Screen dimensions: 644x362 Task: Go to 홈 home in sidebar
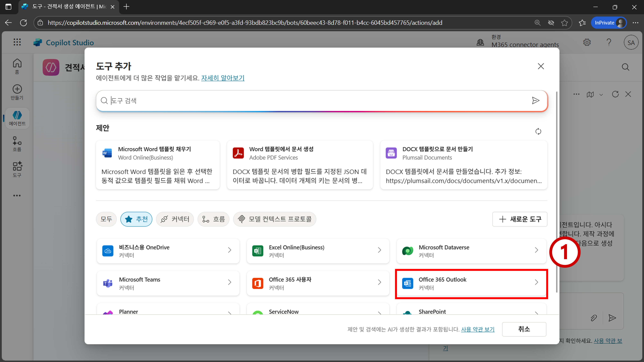[x=17, y=66]
